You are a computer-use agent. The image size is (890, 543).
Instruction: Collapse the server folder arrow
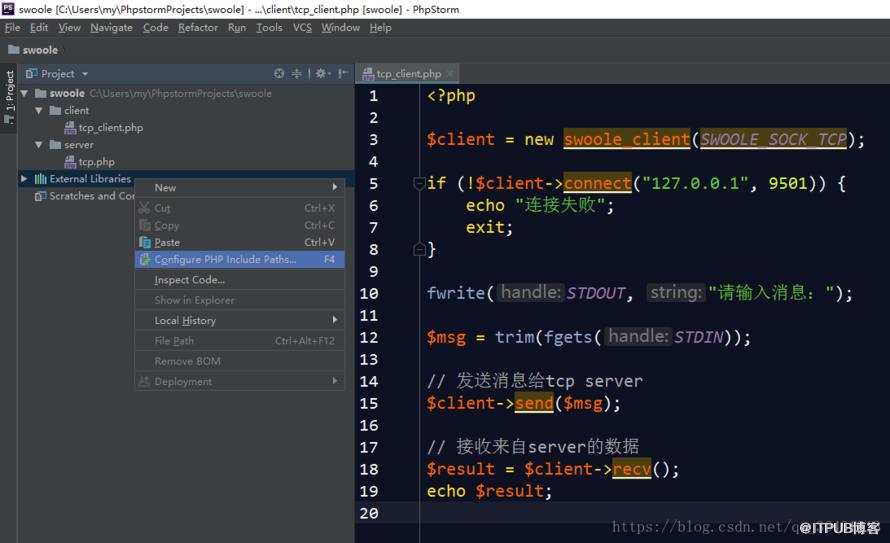(39, 145)
